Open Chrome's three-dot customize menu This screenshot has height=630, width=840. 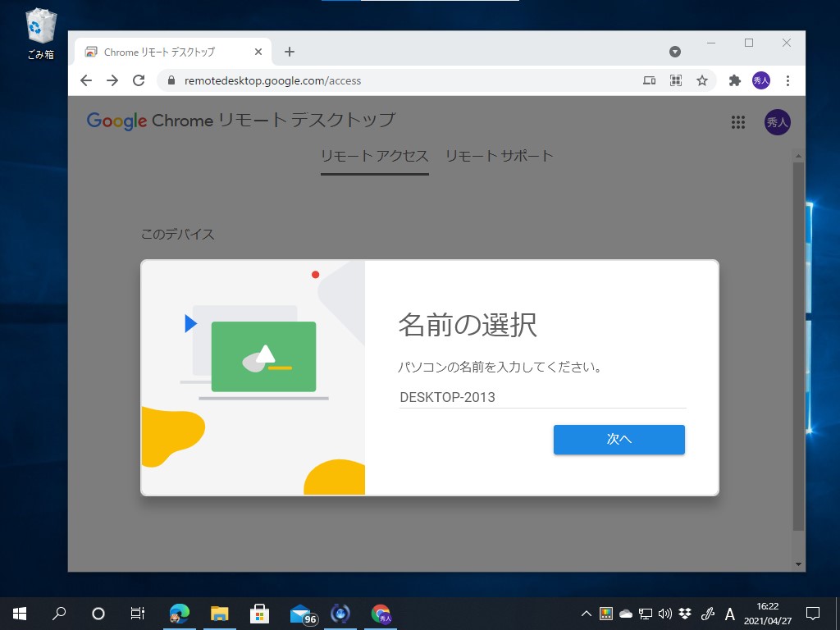[x=787, y=80]
